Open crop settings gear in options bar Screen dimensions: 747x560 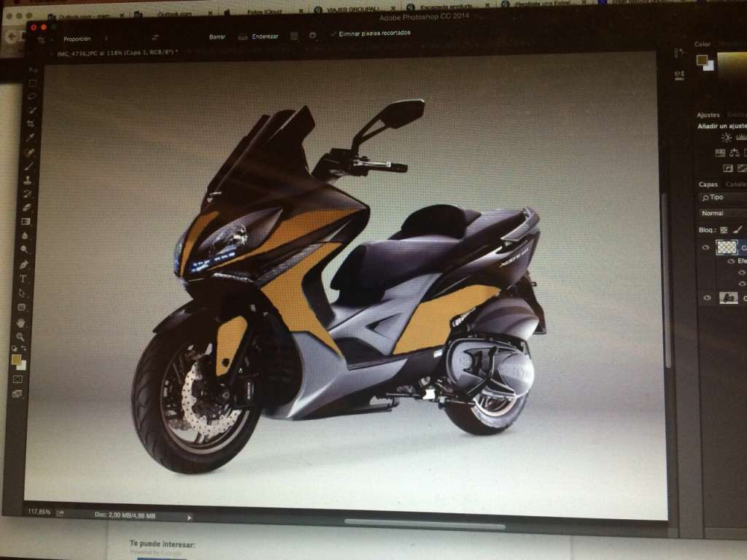(312, 35)
